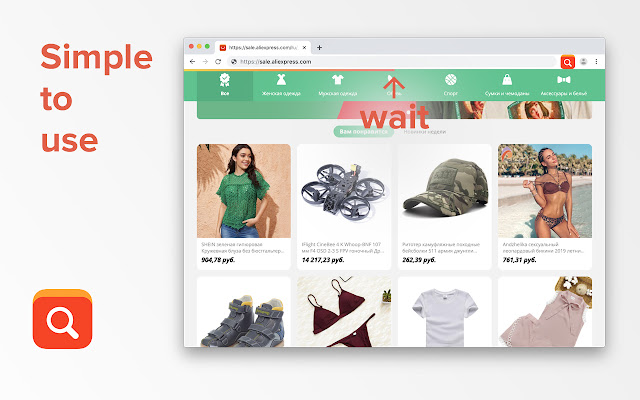Switch to the Новинки недели tab

[x=424, y=132]
